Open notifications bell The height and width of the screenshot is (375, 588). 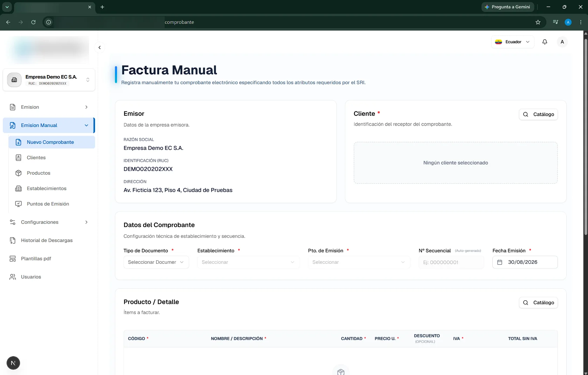pyautogui.click(x=545, y=42)
